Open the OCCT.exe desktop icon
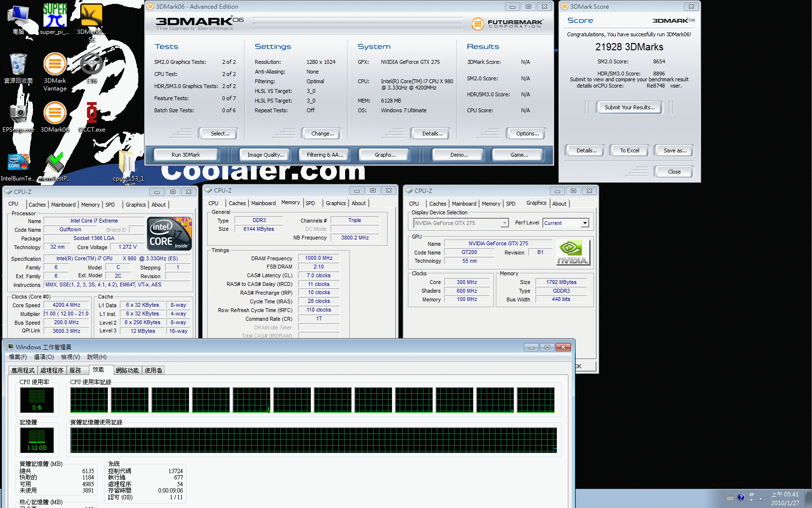 click(x=92, y=117)
